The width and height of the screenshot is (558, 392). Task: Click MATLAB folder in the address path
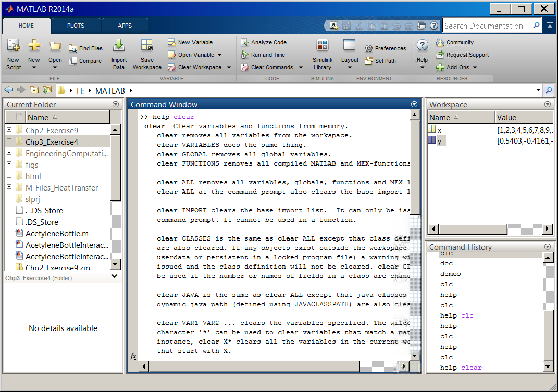tap(110, 91)
